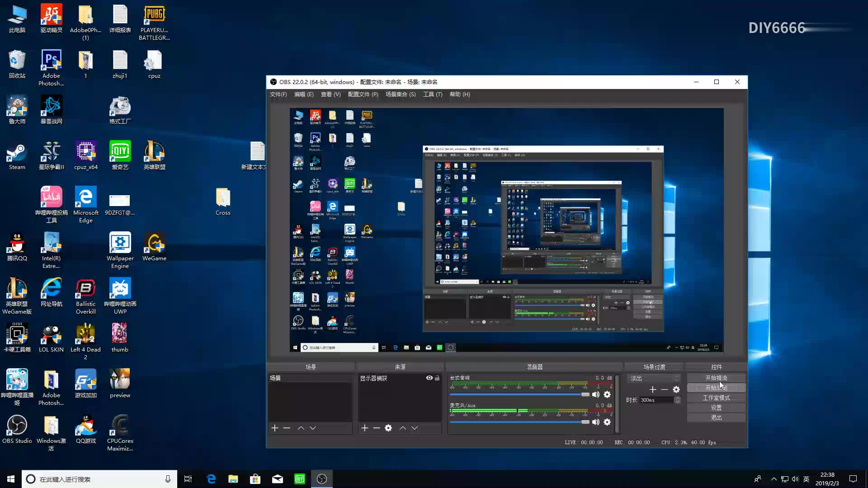Open the 查看(V) menu
The image size is (868, 488).
tap(330, 94)
